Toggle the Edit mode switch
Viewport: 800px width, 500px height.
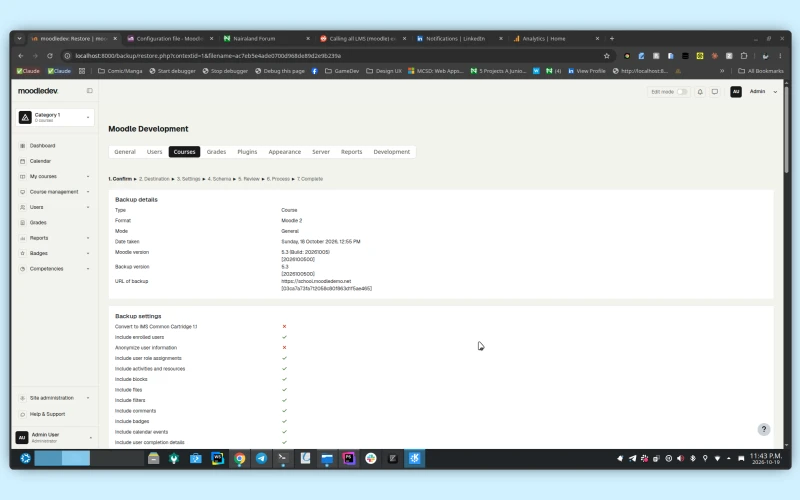point(682,92)
